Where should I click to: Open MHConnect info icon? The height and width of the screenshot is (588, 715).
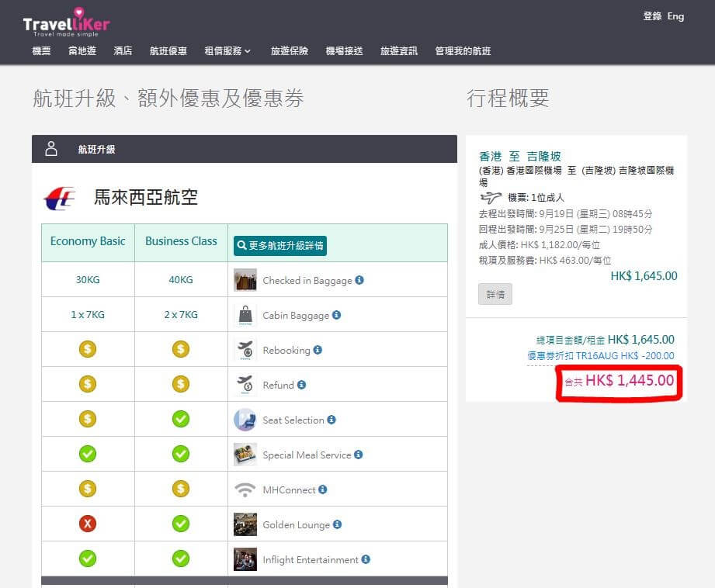[323, 489]
